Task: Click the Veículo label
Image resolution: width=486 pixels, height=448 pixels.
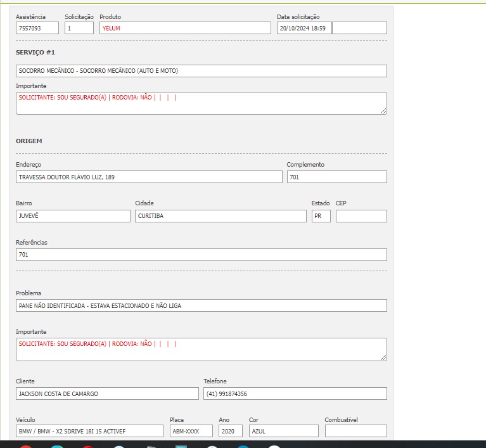Action: [x=25, y=419]
